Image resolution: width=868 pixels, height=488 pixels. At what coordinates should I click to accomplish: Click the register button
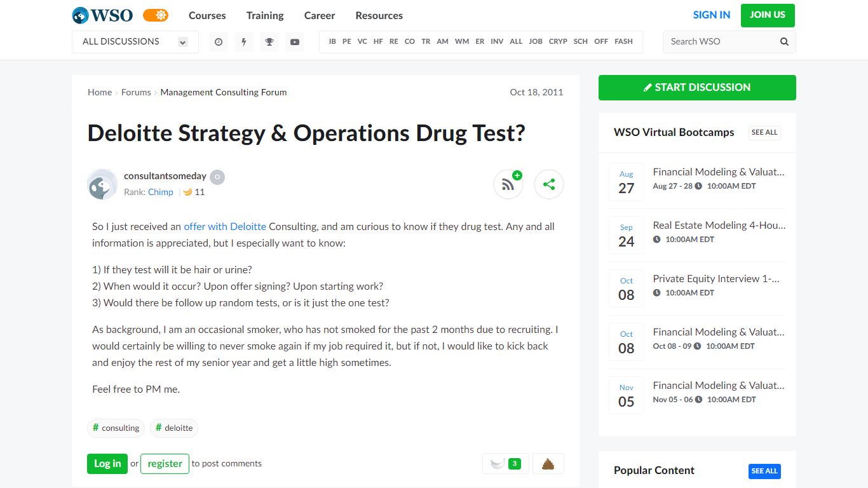click(165, 463)
